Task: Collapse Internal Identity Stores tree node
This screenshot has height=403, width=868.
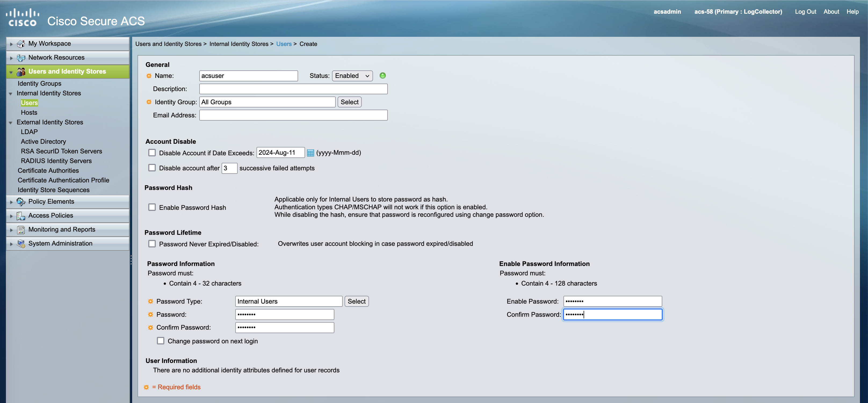Action: pyautogui.click(x=10, y=94)
